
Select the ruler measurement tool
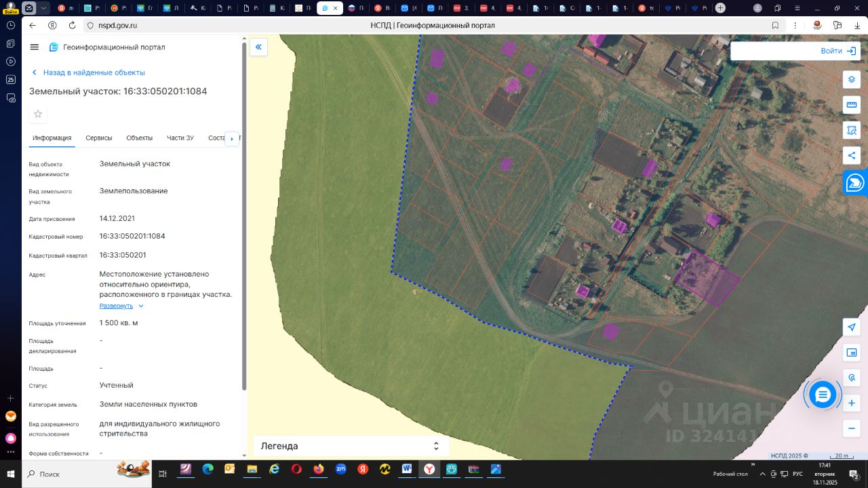click(852, 105)
